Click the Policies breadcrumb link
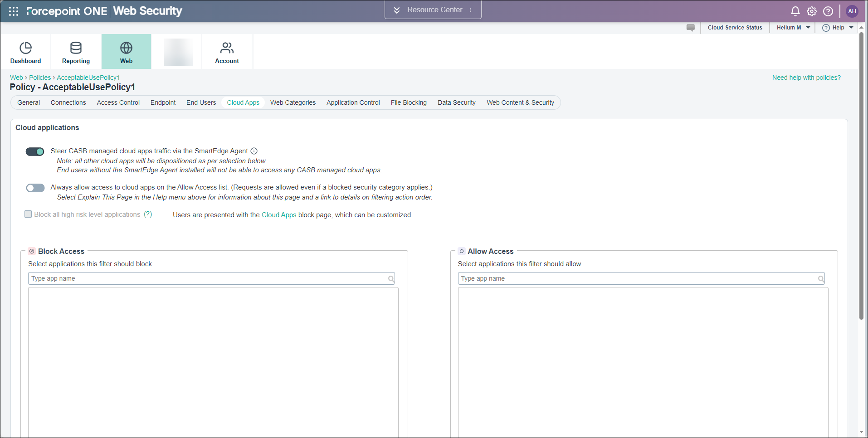 (x=40, y=78)
